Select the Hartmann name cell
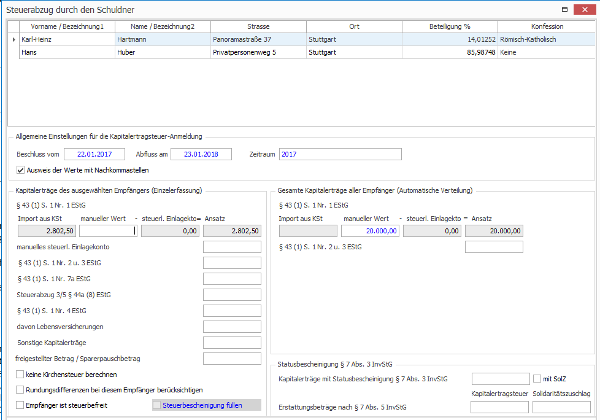This screenshot has height=420, width=600. 163,39
